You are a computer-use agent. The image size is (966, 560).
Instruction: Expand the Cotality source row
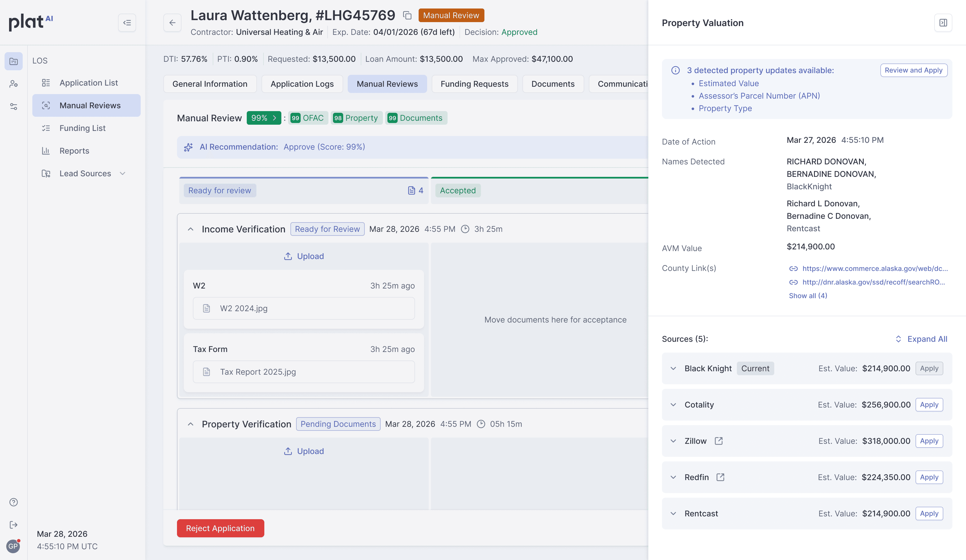(673, 404)
